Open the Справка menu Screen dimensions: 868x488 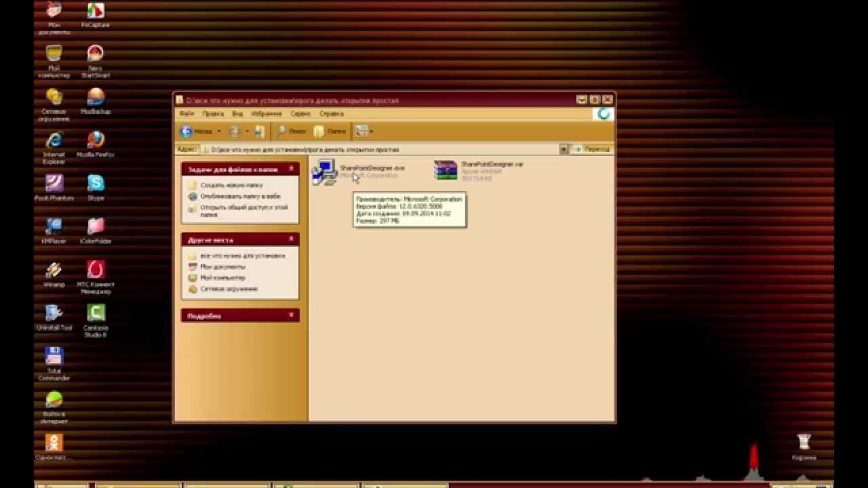331,114
